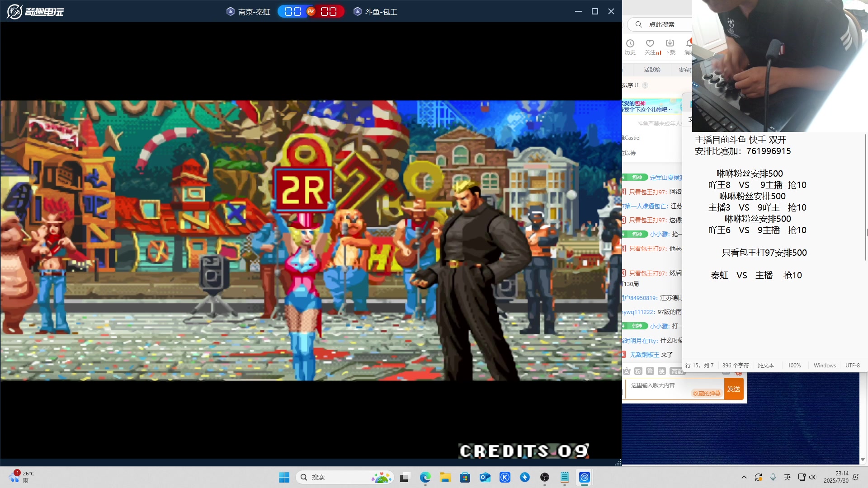The height and width of the screenshot is (488, 868).
Task: Click the microphone tray icon
Action: pyautogui.click(x=773, y=477)
